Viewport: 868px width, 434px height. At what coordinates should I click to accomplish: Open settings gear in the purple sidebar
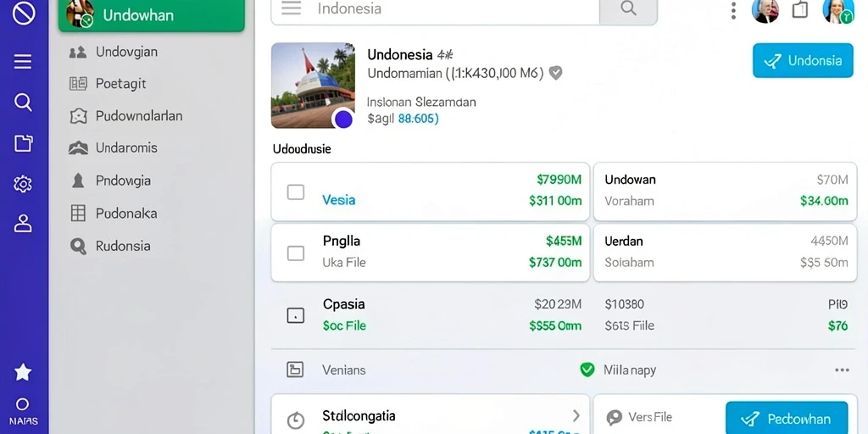(23, 184)
